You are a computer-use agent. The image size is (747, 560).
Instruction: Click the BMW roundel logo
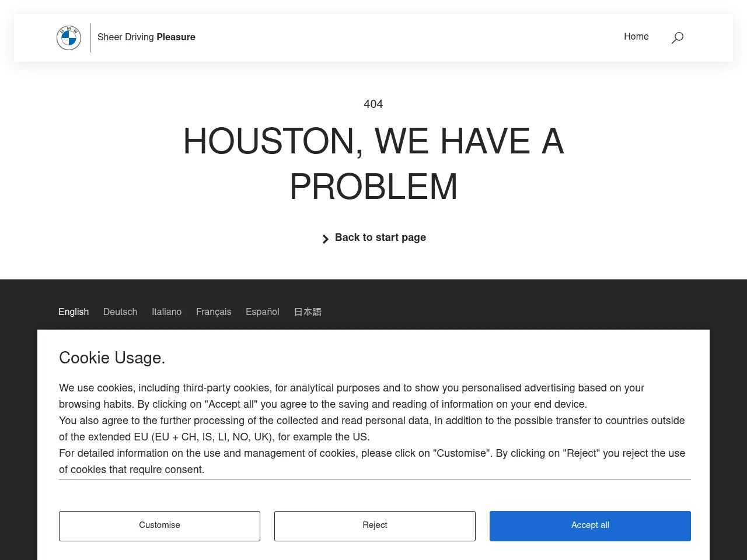pyautogui.click(x=69, y=38)
